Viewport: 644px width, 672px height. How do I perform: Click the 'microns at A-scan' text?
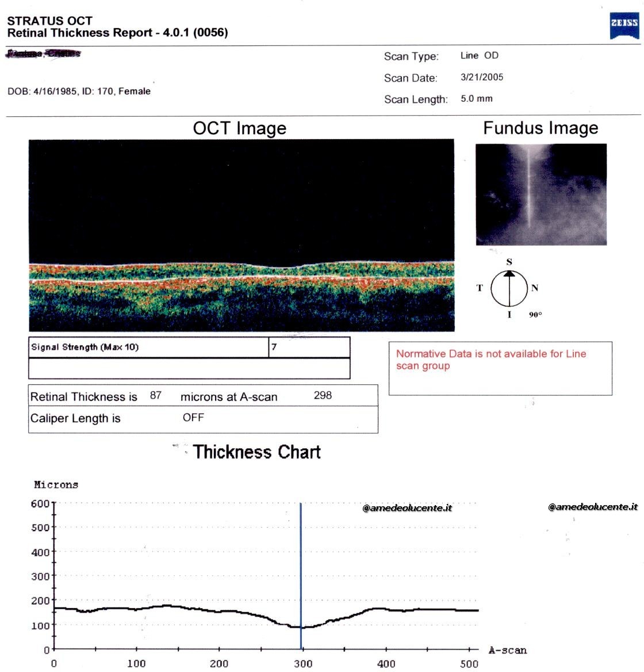pyautogui.click(x=229, y=398)
